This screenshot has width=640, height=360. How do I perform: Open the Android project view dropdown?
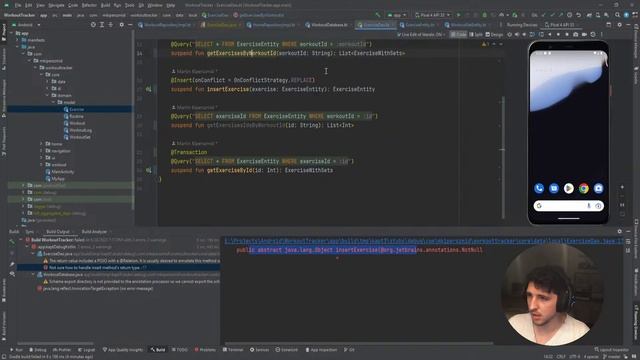(27, 25)
